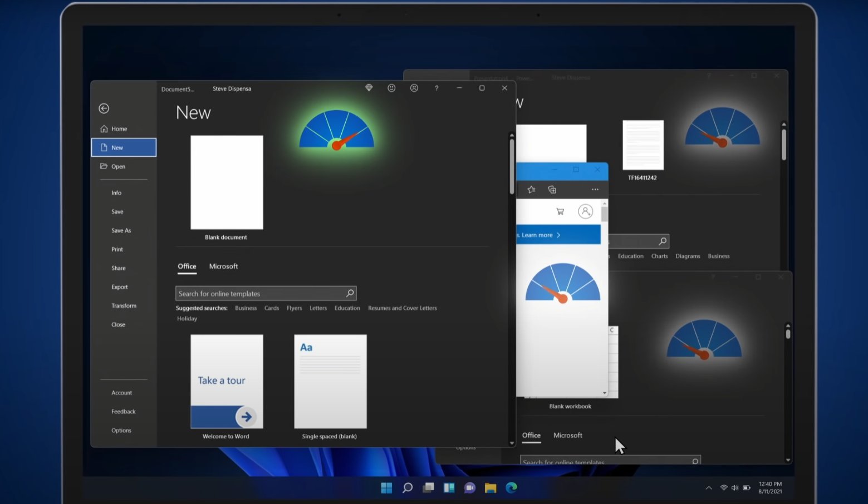868x504 pixels.
Task: Click the back arrow in Word backstage
Action: 104,108
